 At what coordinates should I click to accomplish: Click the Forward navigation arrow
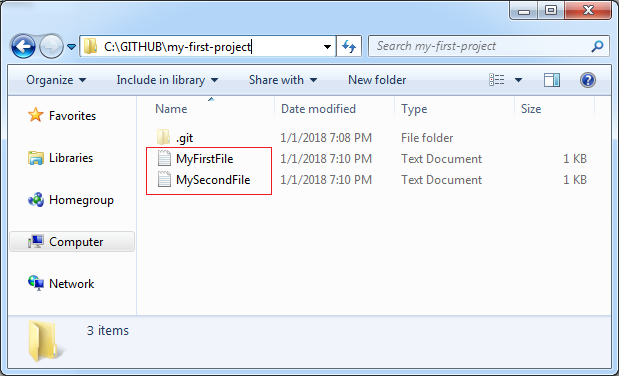(x=51, y=47)
